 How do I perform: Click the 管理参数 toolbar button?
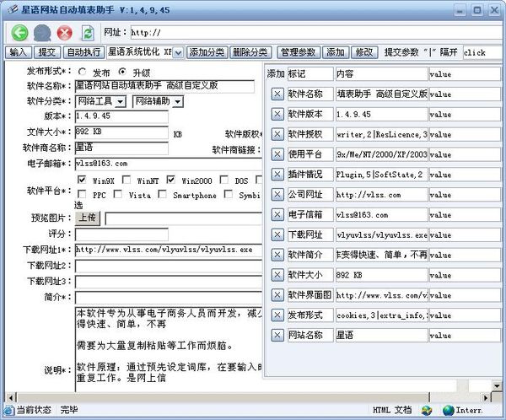298,52
